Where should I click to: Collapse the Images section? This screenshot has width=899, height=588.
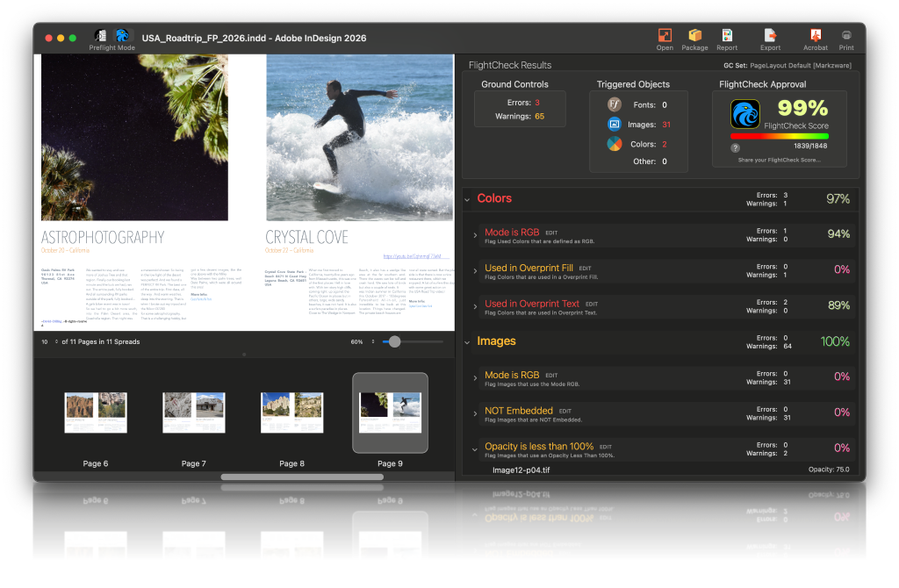467,342
